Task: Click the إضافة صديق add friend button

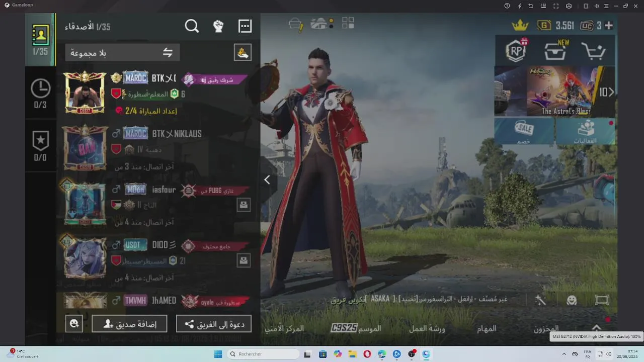Action: click(129, 324)
